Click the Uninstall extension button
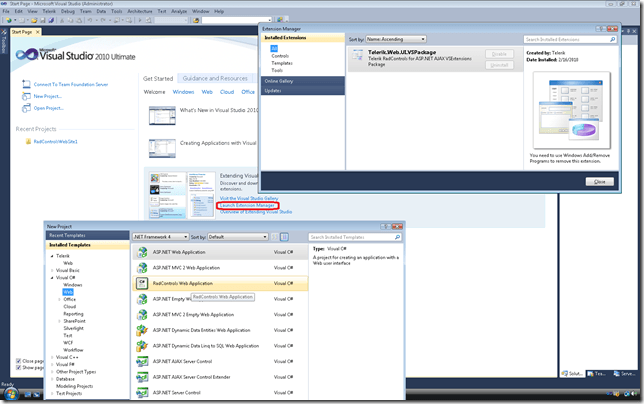Viewport: 644px width, 404px height. [499, 65]
